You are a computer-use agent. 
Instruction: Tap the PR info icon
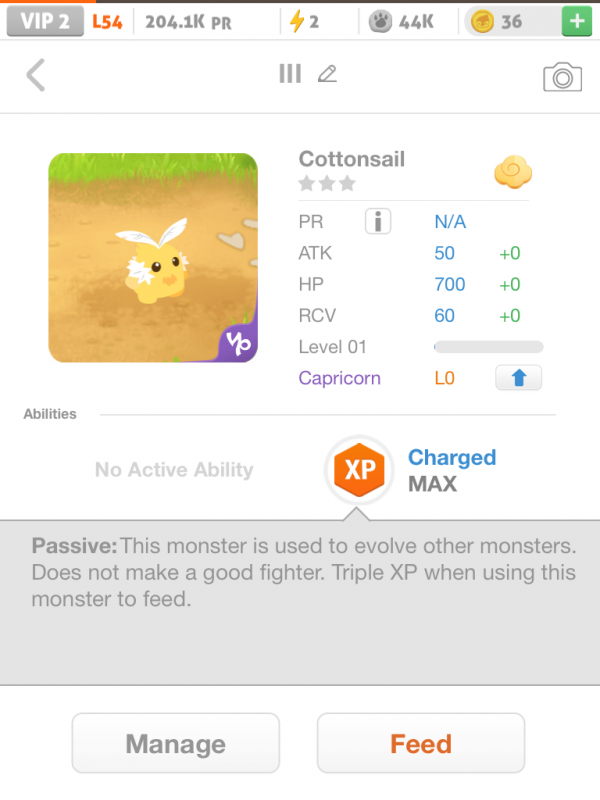tap(378, 222)
